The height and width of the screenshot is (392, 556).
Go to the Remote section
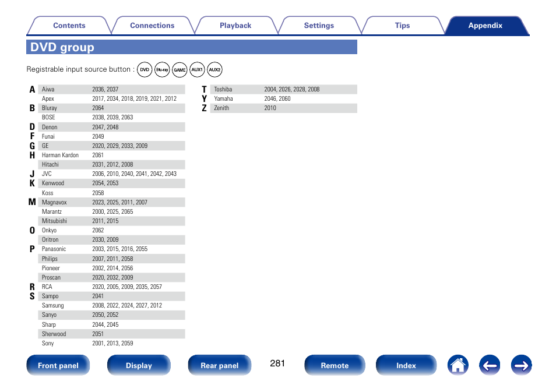tap(335, 365)
